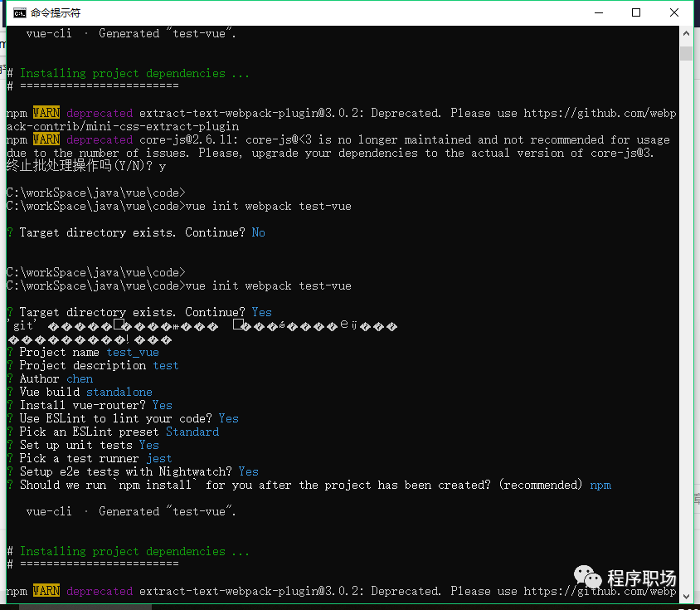Click the Vue build value 'standalone'
The width and height of the screenshot is (700, 610).
coord(119,392)
